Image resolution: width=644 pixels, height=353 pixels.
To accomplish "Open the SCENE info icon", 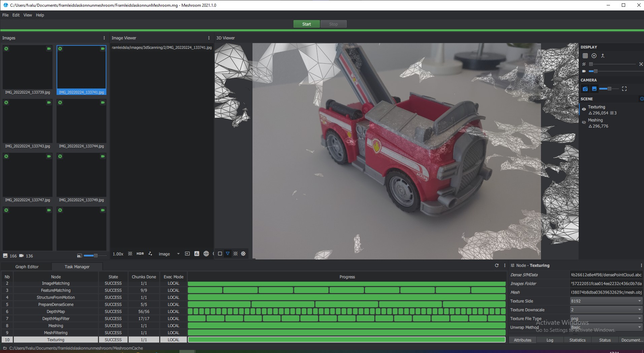I will 641,99.
